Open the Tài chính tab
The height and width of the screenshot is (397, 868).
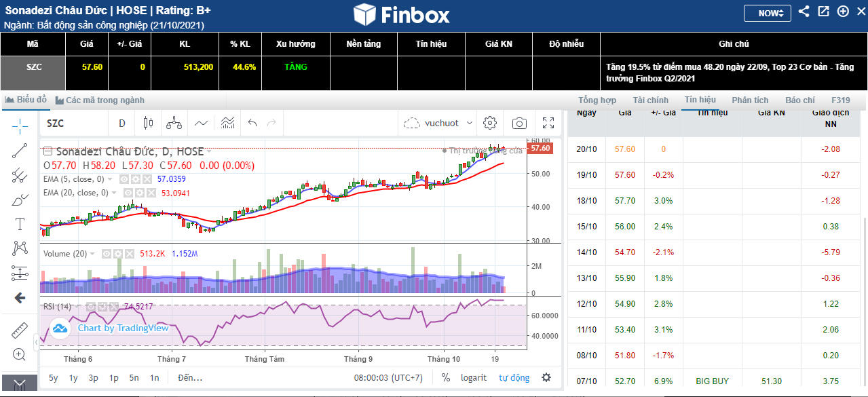[651, 100]
